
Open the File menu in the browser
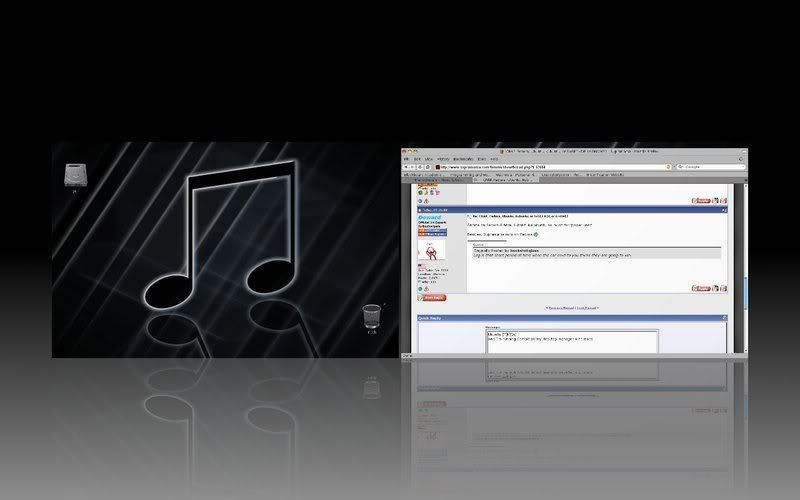[406, 159]
